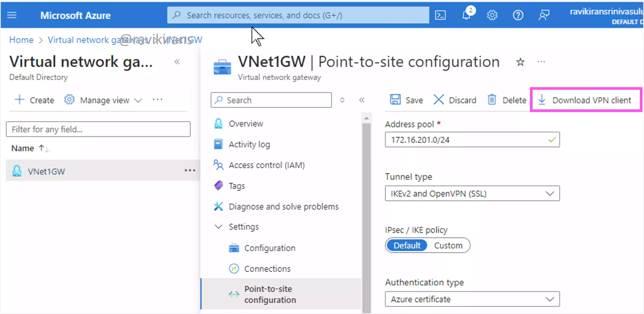Collapse the Settings menu group
Screen dimensions: 644x314
(218, 226)
